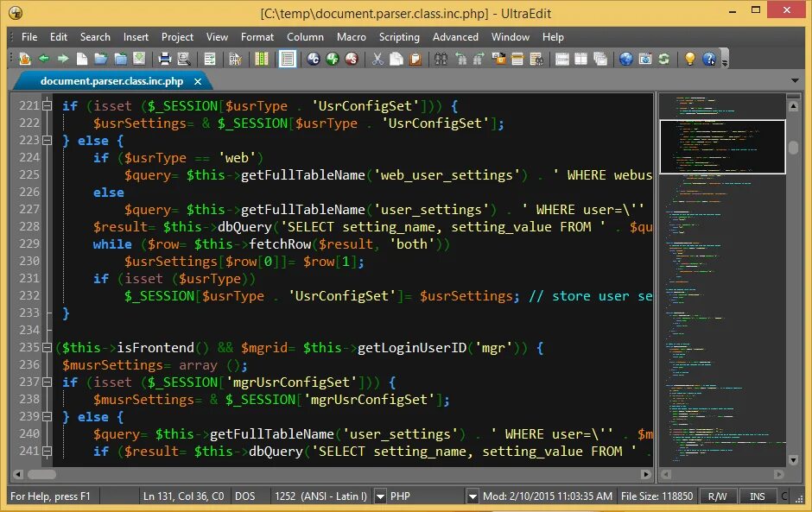
Task: Click the Print icon in the toolbar
Action: pyautogui.click(x=165, y=59)
